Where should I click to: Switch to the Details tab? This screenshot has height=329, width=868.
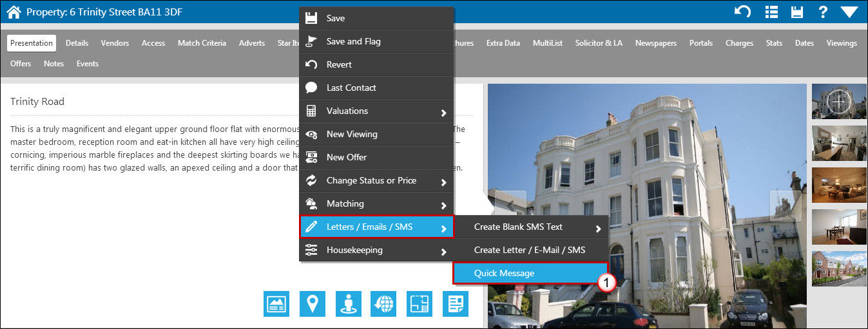pyautogui.click(x=77, y=43)
